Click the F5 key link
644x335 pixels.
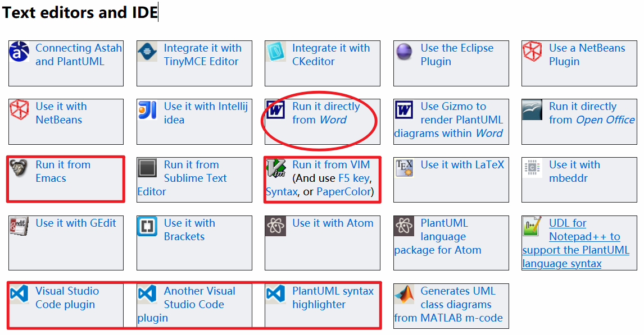pos(353,178)
